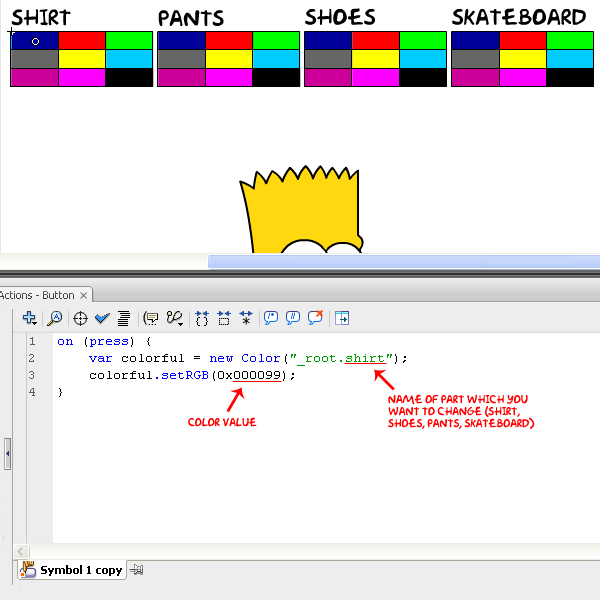Screen dimensions: 600x600
Task: Pick the red SHOES swatch
Action: click(x=375, y=41)
